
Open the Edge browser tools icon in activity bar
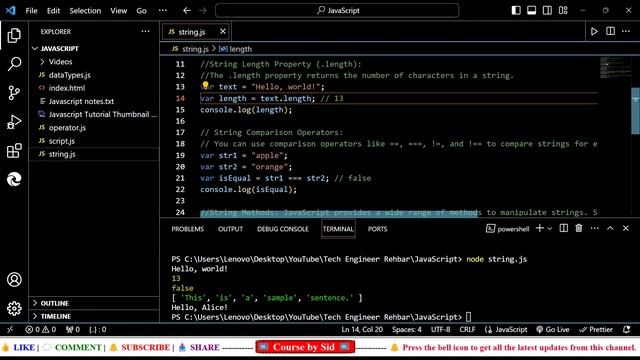pyautogui.click(x=14, y=179)
